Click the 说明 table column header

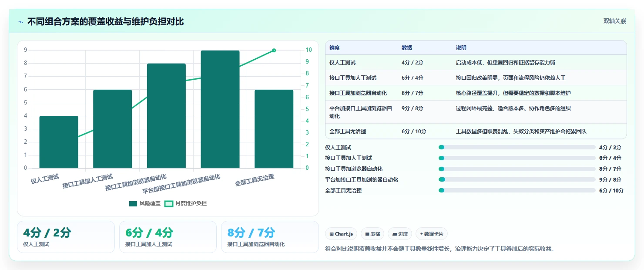[461, 48]
